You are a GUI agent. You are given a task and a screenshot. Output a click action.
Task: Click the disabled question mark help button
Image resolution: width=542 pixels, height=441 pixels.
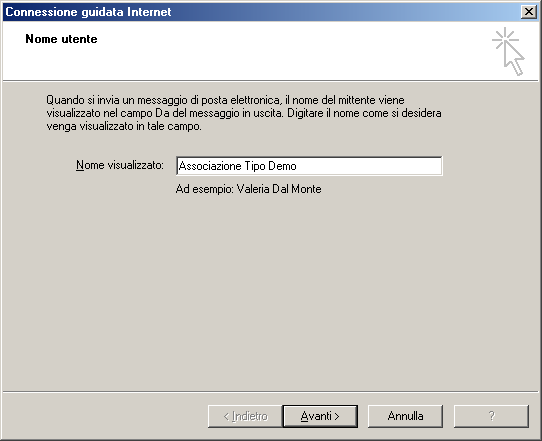click(x=491, y=416)
